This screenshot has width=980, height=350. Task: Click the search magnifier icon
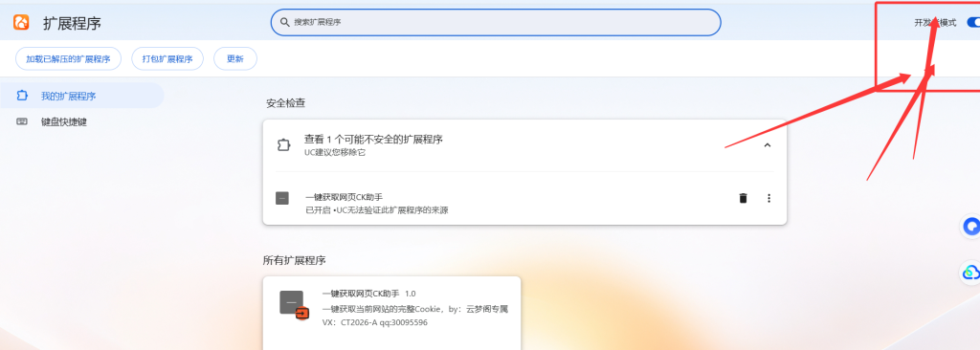[x=284, y=22]
